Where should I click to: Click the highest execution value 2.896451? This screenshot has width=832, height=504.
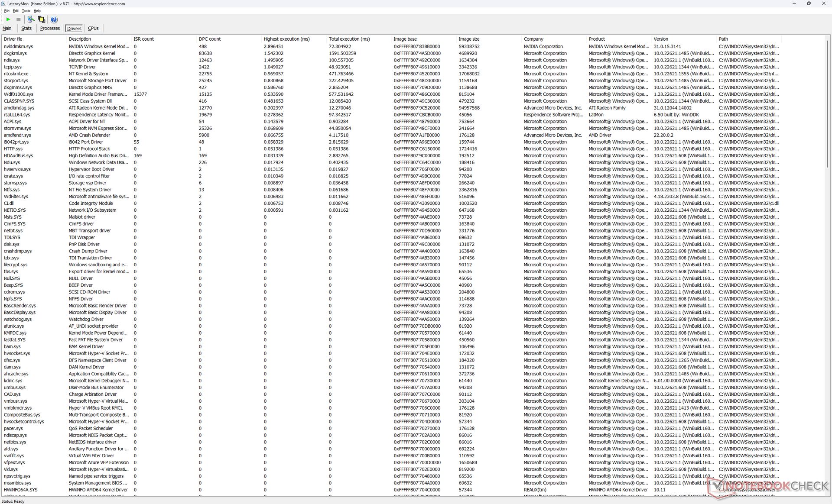coord(273,46)
